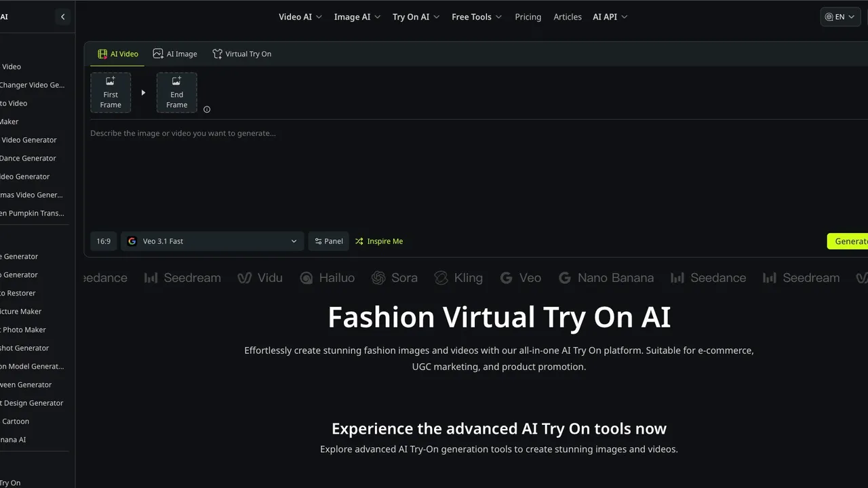This screenshot has height=488, width=868.
Task: Open the Image AI menu
Action: point(357,17)
